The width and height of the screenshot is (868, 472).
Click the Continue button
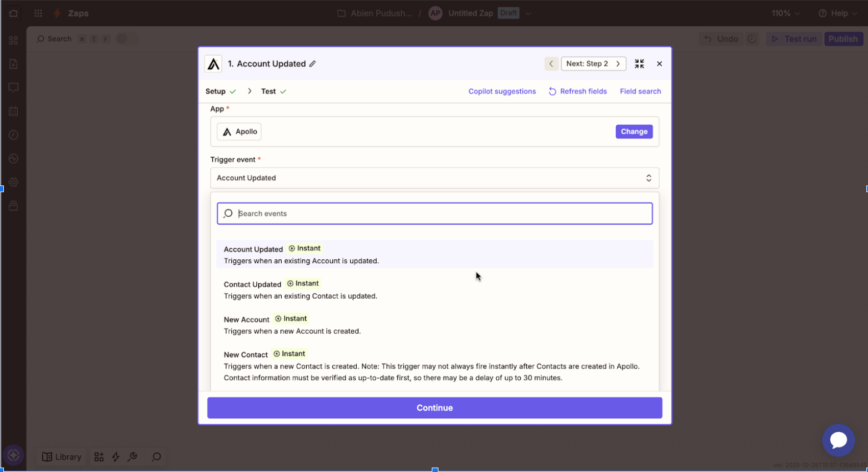click(435, 408)
